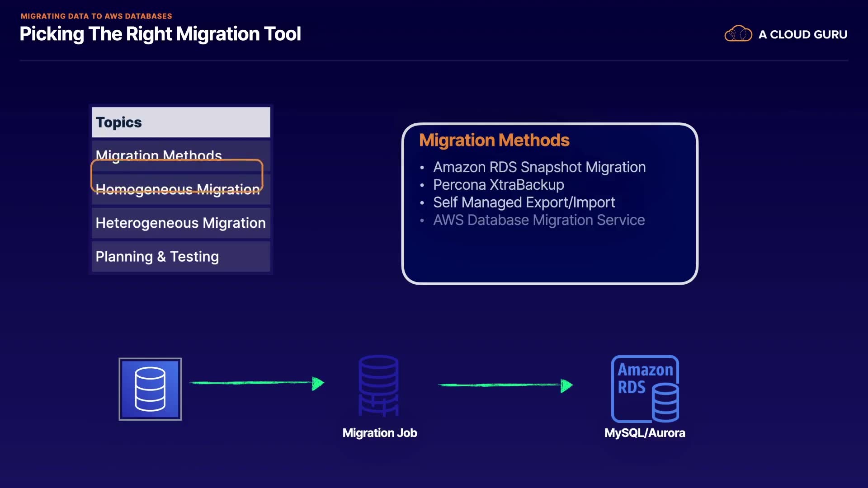
Task: Click Self Managed Export/Import bullet
Action: pos(524,202)
